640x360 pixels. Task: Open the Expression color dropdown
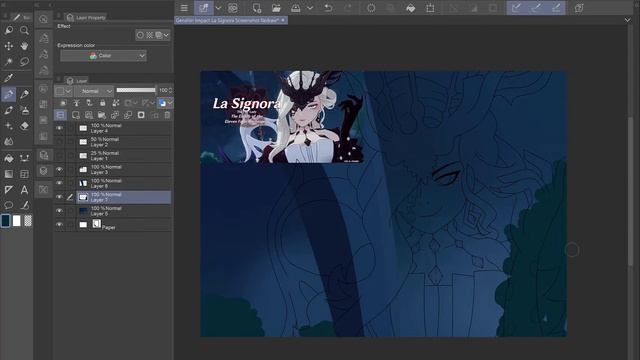[x=103, y=56]
